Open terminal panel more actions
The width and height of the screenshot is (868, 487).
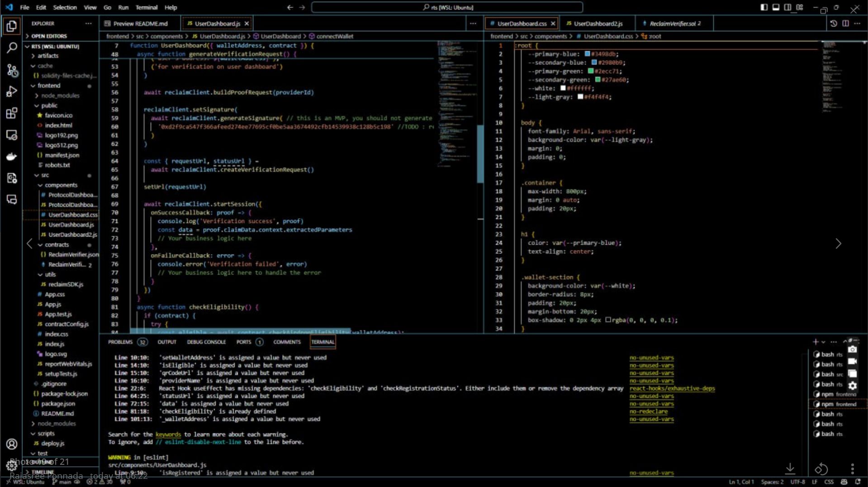click(x=834, y=342)
